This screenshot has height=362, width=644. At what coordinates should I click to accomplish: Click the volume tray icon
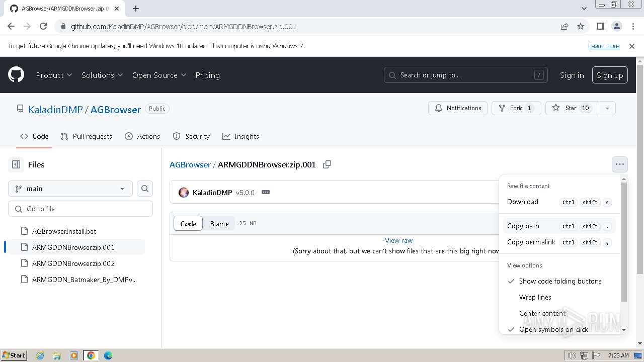click(572, 355)
